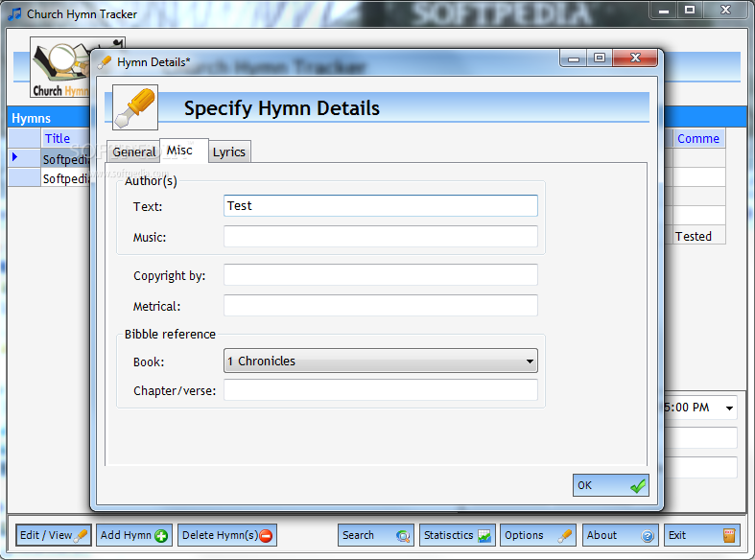Click the door icon on Exit button
The image size is (755, 560).
(x=729, y=535)
